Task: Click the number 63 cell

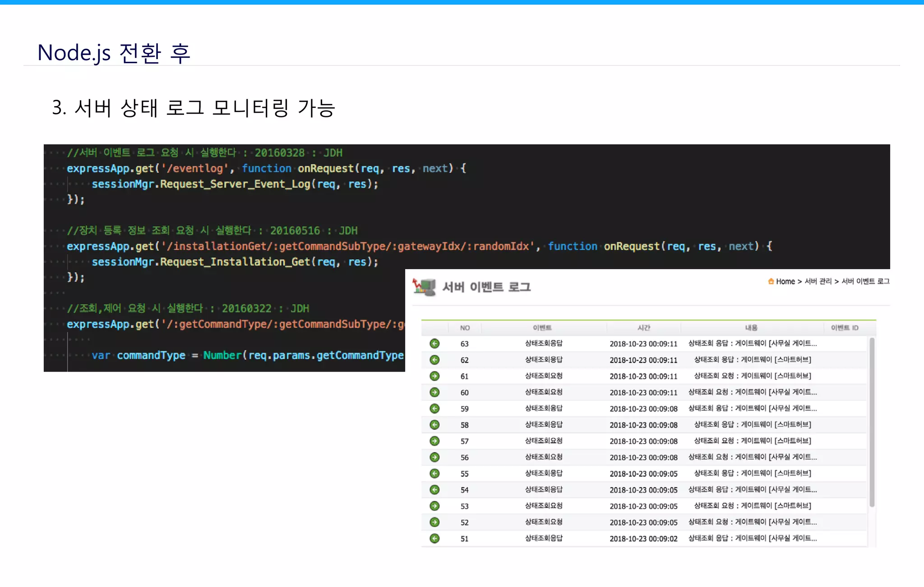Action: pos(465,344)
